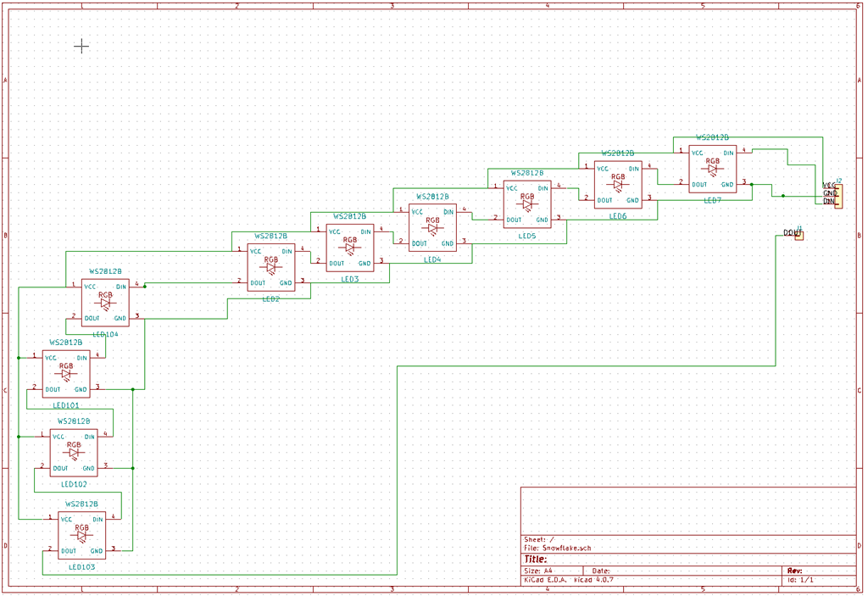Viewport: 868px width, 596px height.
Task: Select the diode glyph inside LED104
Action: click(x=105, y=304)
